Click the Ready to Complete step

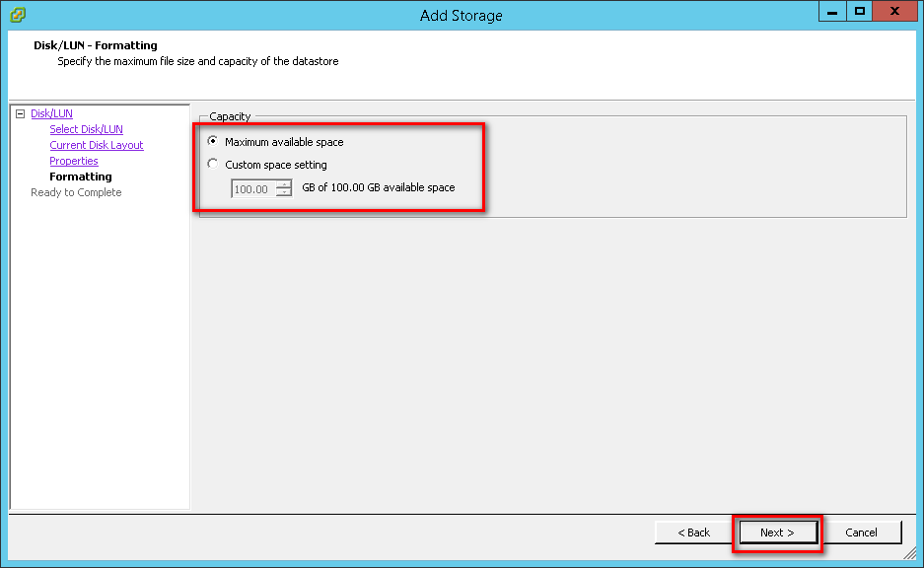[x=76, y=193]
